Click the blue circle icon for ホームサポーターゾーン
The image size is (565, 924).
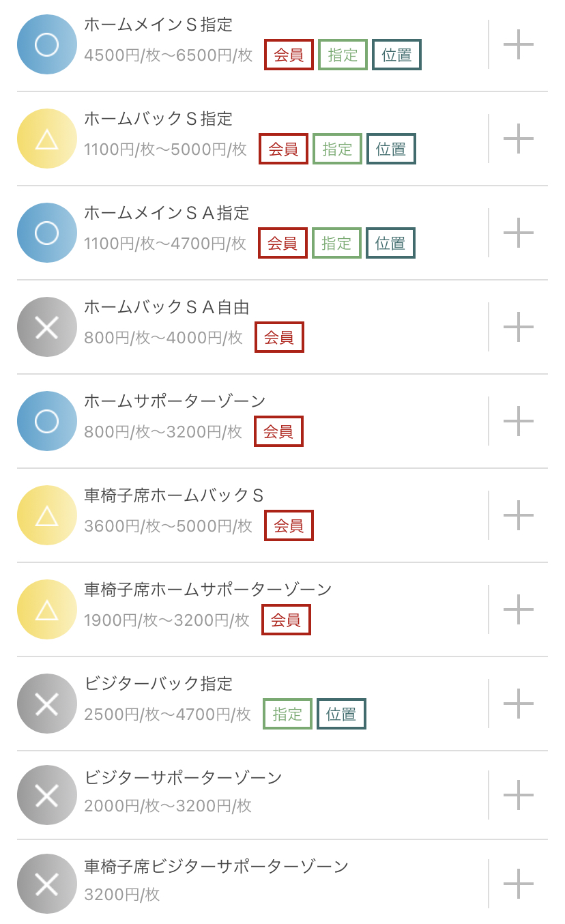click(46, 421)
